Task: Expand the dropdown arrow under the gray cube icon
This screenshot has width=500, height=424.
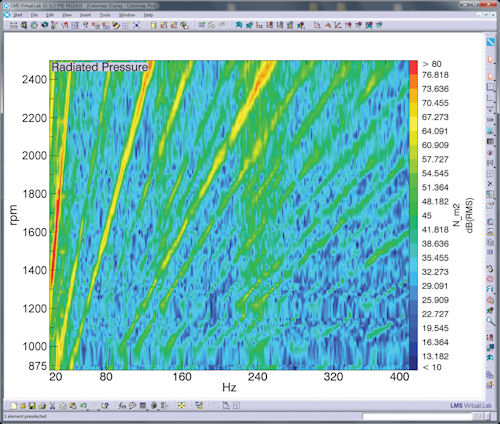Action: tap(158, 410)
